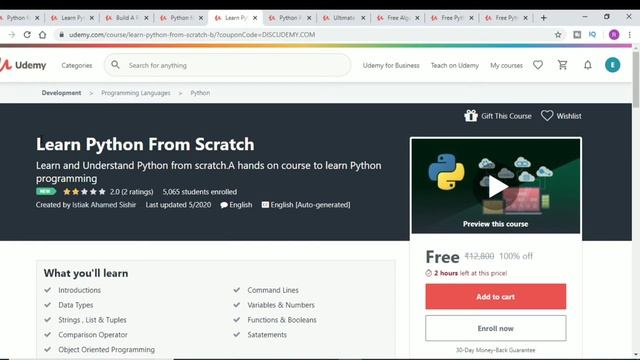The image size is (640, 360).
Task: Click the Command Lines item
Action: tap(273, 290)
